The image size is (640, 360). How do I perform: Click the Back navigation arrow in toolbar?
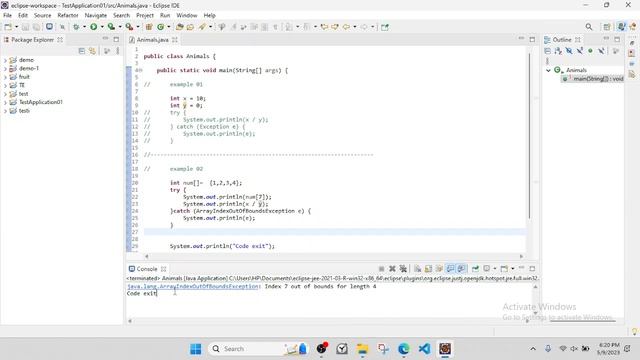point(346,27)
